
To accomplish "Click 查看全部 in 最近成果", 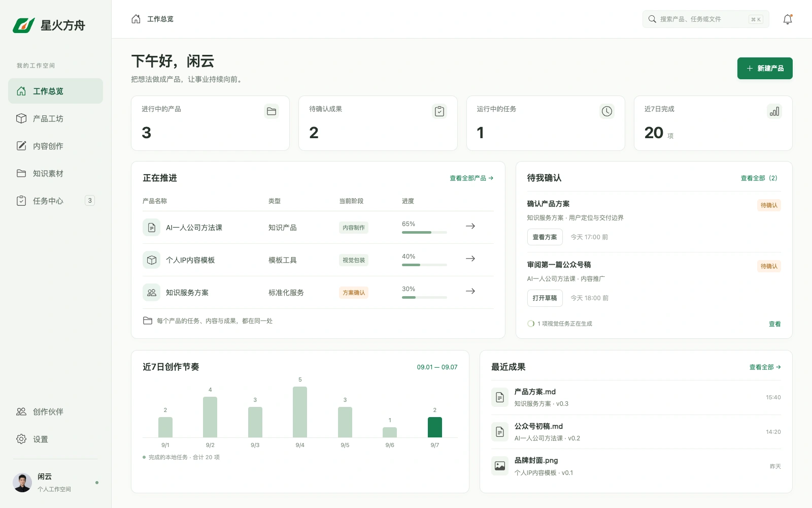I will pos(765,367).
